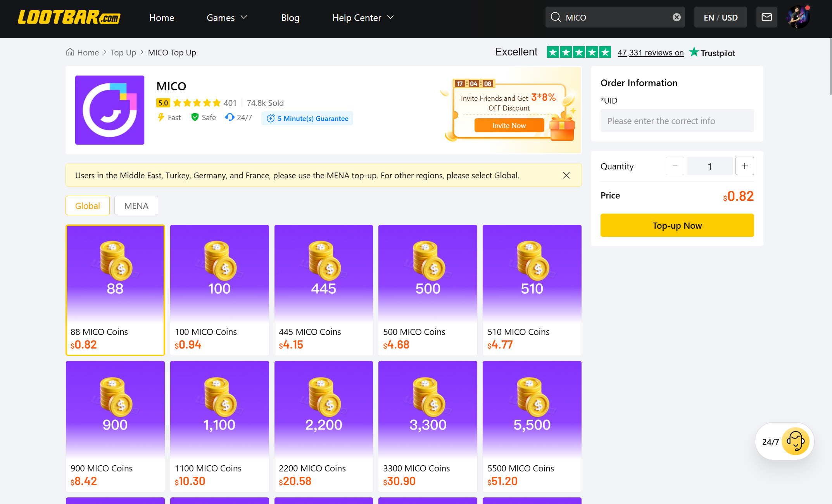Open 47,331 reviews on Trustpilot link
The height and width of the screenshot is (504, 832).
pos(651,52)
